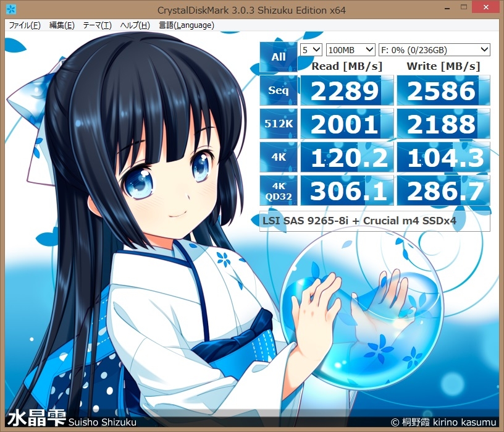Minimize the CrystalDiskMark window
Screen dimensions: 504x432
447,7
